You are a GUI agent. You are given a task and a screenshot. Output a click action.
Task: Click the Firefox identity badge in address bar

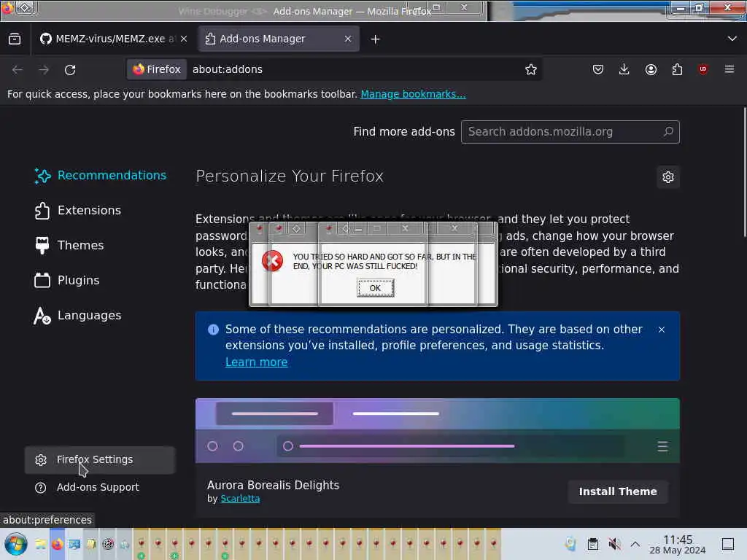point(157,69)
